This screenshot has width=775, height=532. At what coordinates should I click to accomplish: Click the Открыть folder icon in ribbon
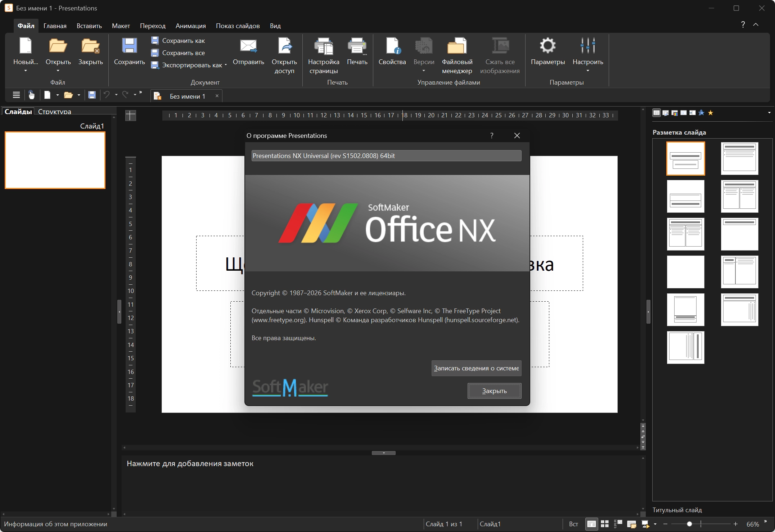tap(58, 46)
